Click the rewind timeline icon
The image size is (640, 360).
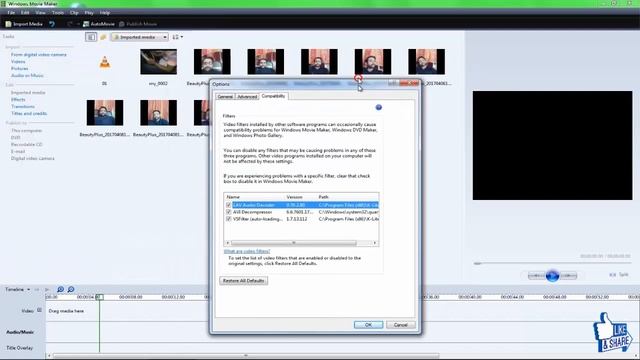pos(37,289)
